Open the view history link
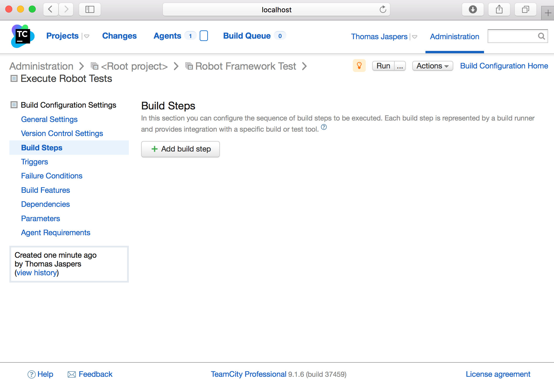The width and height of the screenshot is (554, 392). pos(37,273)
